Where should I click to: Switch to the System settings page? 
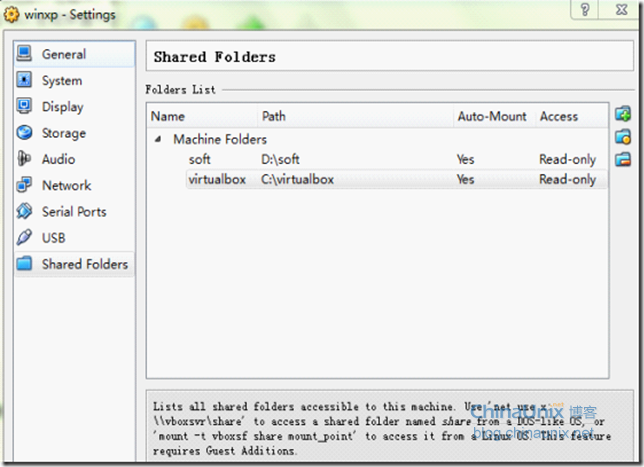tap(74, 80)
